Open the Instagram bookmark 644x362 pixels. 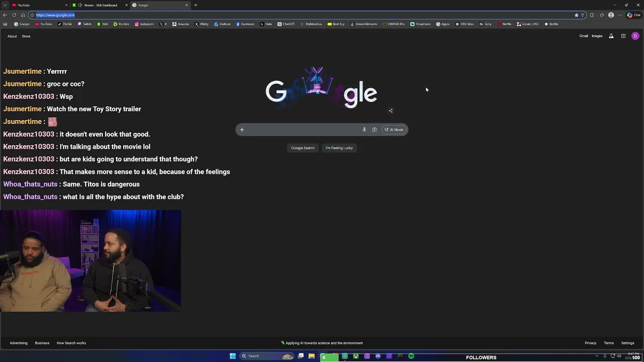(x=144, y=24)
